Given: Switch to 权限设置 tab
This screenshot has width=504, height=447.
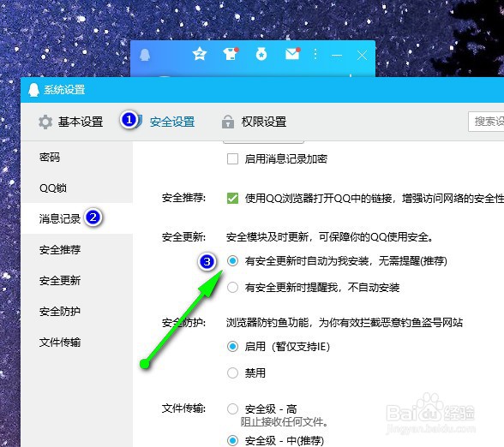Looking at the screenshot, I should coord(264,122).
